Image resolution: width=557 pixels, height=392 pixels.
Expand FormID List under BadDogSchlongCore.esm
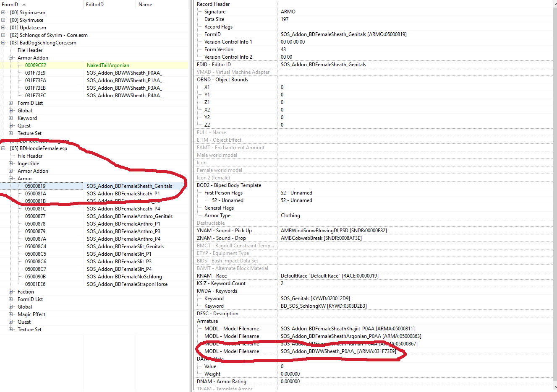pyautogui.click(x=11, y=103)
